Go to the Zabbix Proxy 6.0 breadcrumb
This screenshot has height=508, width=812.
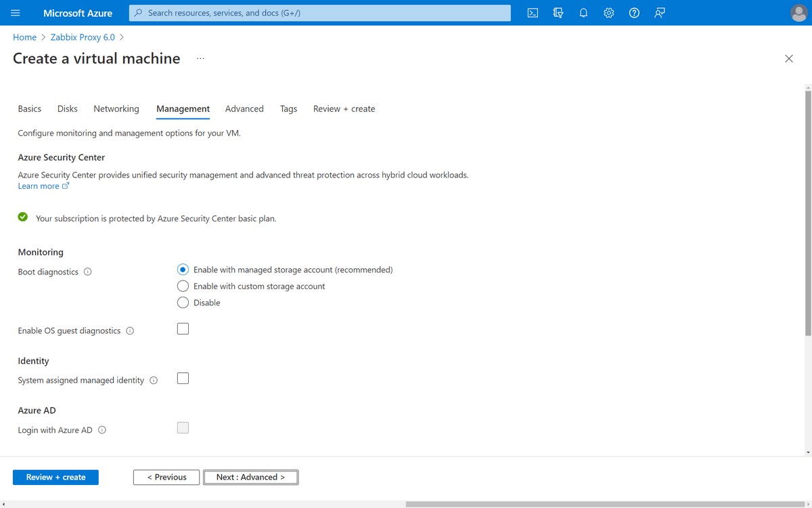click(83, 37)
